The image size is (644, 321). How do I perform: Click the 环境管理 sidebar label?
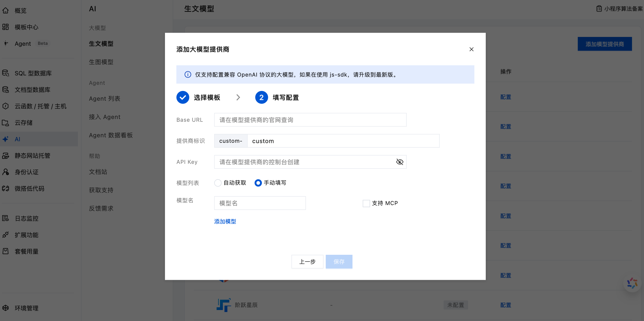(27, 308)
